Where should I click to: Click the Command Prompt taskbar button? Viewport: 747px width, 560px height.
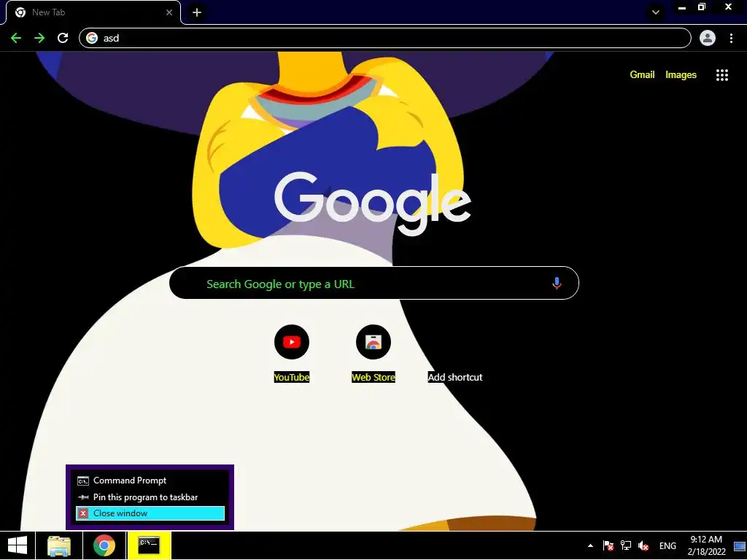[x=149, y=545]
